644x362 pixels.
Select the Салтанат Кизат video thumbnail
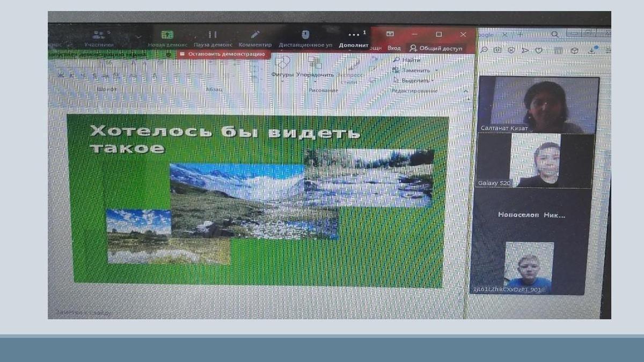tap(538, 105)
